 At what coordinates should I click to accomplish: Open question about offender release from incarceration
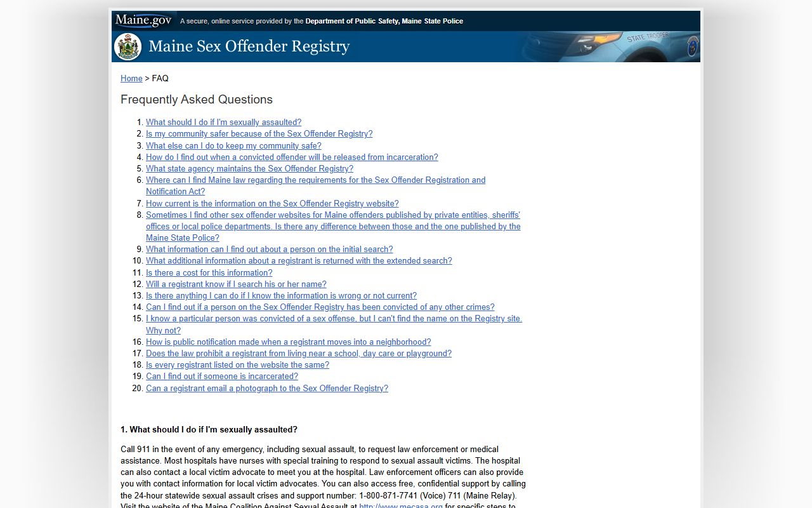tap(292, 157)
